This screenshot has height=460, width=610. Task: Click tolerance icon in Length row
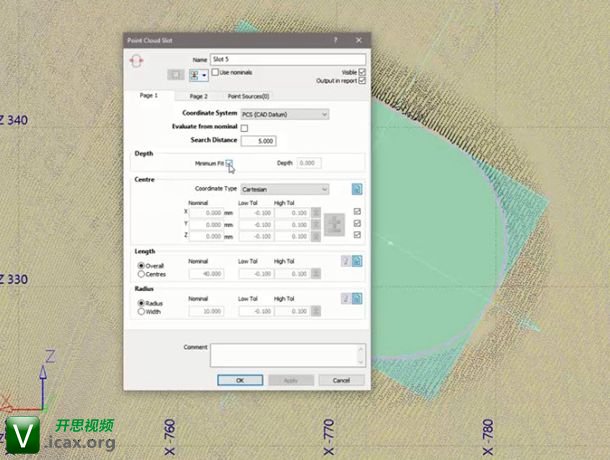pyautogui.click(x=316, y=274)
